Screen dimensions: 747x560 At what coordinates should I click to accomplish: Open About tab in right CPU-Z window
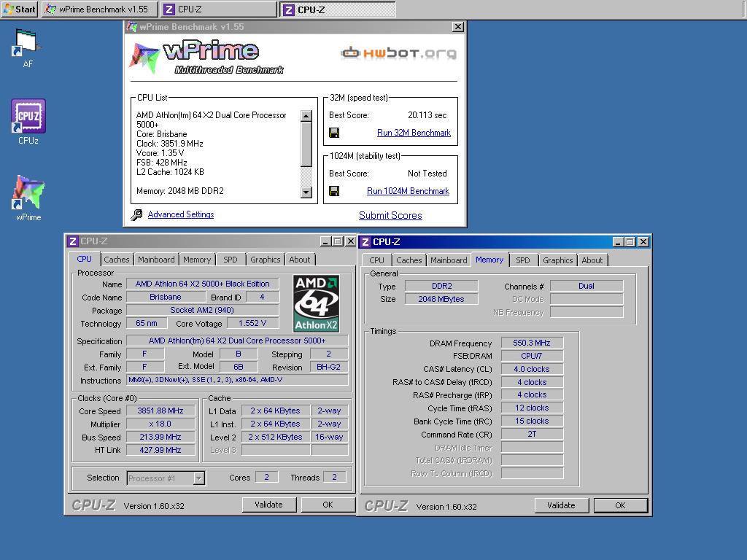592,260
